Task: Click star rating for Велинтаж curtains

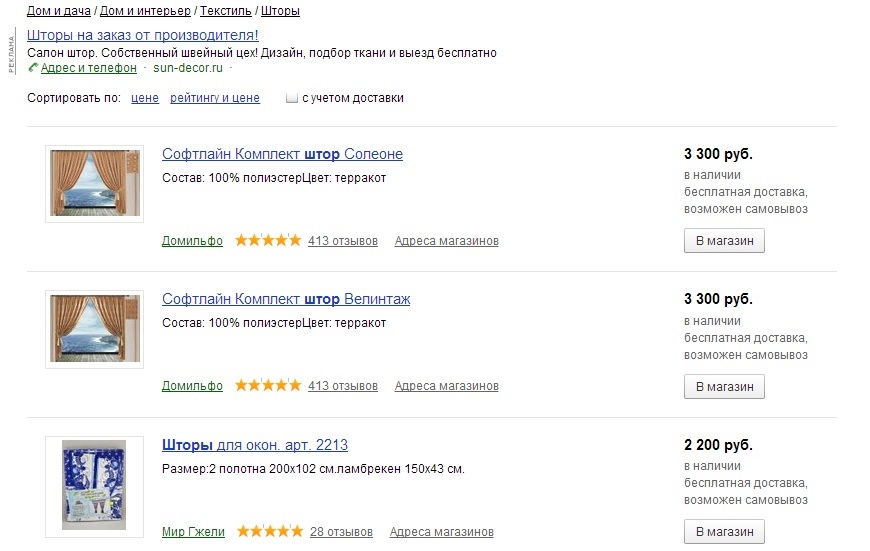Action: (268, 385)
